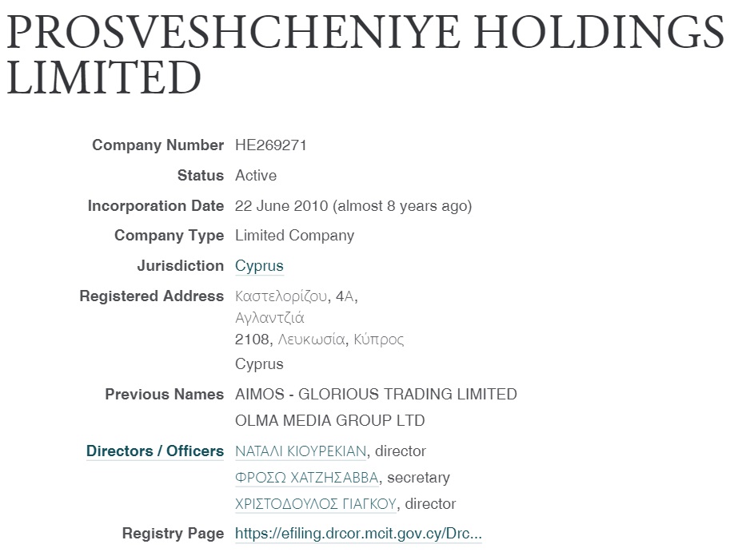Click the 22 June 2010 incorporation date
The image size is (746, 560).
pyautogui.click(x=281, y=206)
